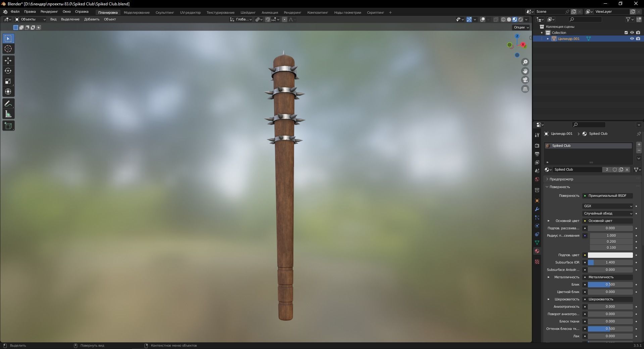Pick the Rotate tool
644x349 pixels.
(8, 71)
